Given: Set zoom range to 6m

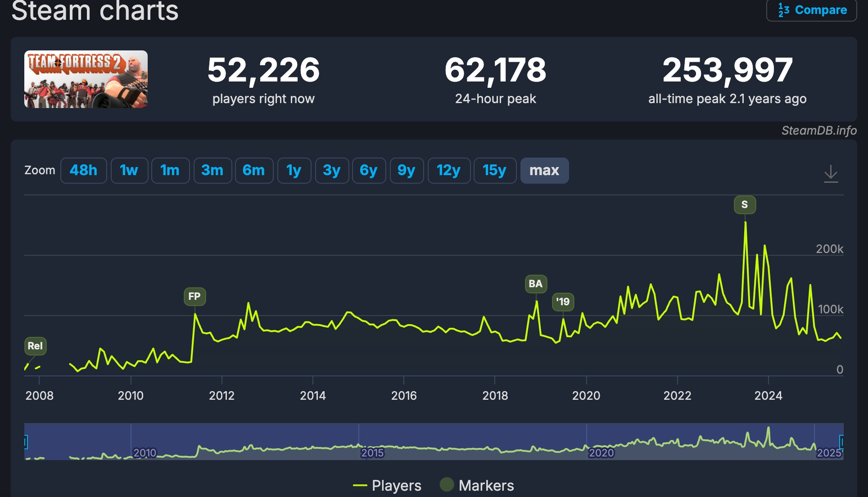Looking at the screenshot, I should click(x=254, y=171).
